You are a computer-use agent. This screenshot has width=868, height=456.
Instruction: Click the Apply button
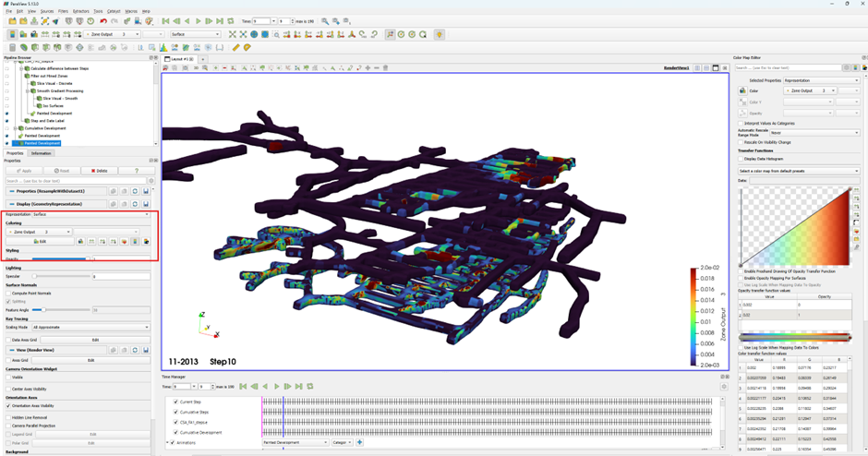[x=24, y=171]
